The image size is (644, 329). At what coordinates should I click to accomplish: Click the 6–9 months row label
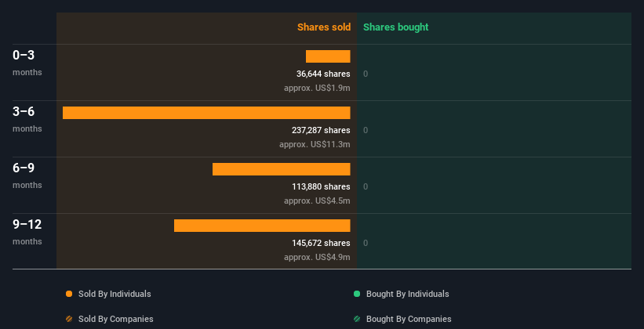[27, 175]
